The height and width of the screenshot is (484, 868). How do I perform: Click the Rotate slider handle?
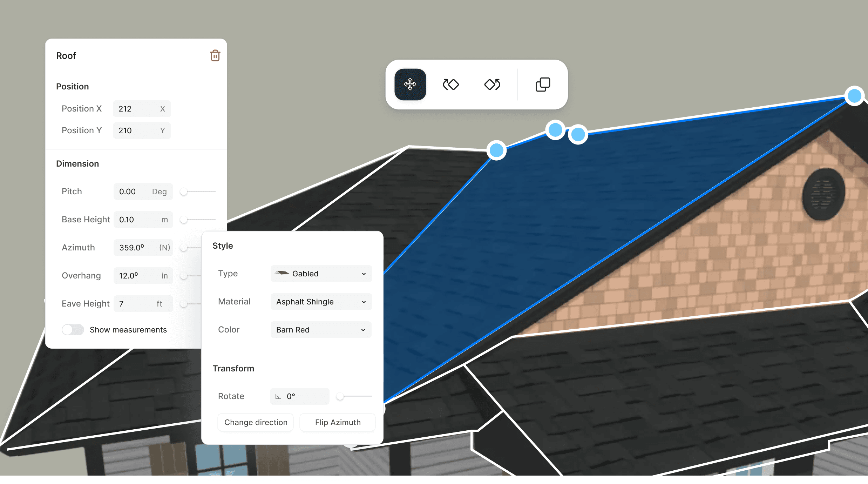coord(340,396)
